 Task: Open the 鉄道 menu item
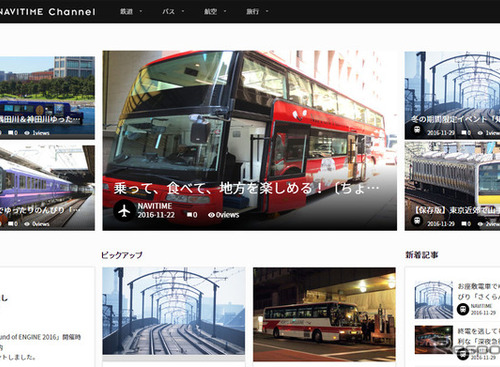[126, 11]
